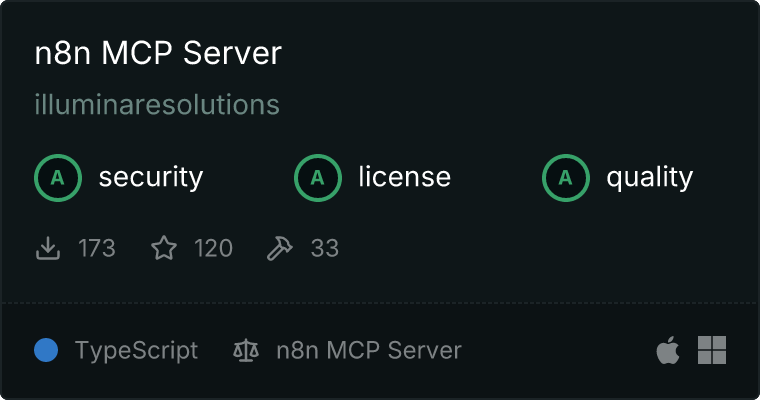The width and height of the screenshot is (760, 400).
Task: Click the Apple macOS platform icon
Action: point(667,350)
